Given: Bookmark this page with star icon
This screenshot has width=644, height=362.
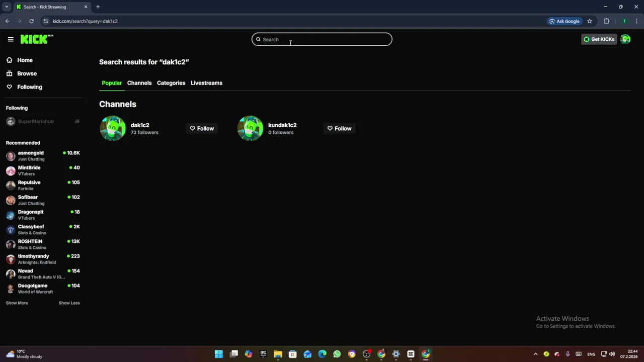Looking at the screenshot, I should coord(590,21).
